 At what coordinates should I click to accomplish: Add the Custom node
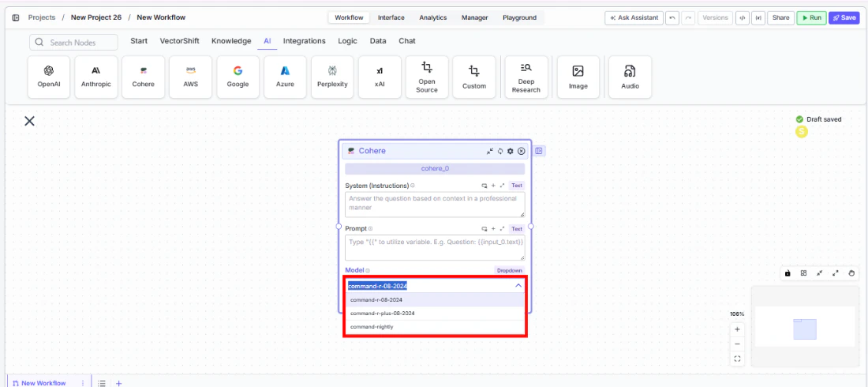474,77
